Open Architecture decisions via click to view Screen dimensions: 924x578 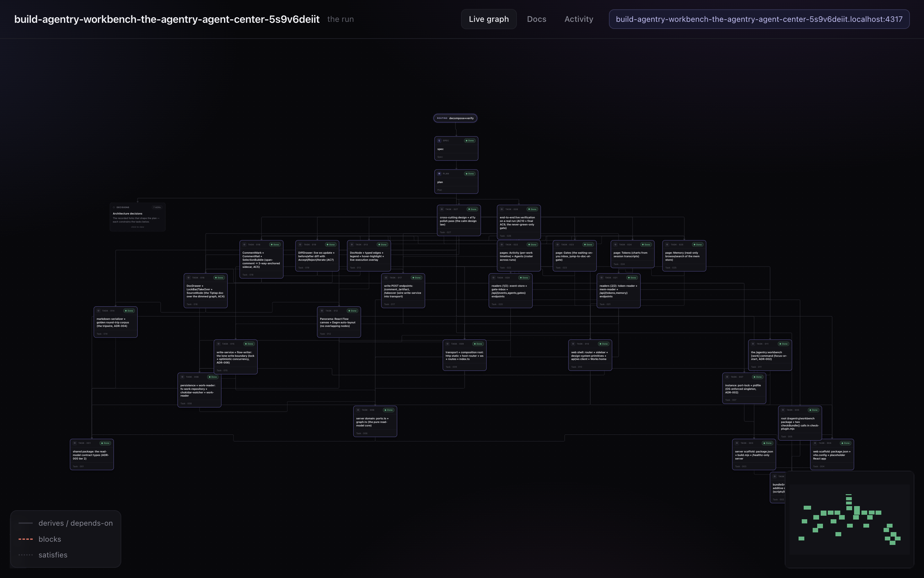click(x=137, y=227)
